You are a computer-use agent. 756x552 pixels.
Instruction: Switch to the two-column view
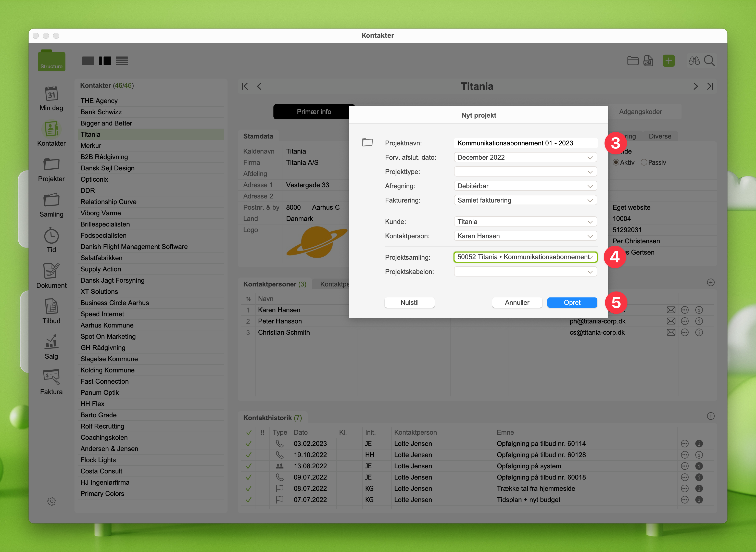coord(105,61)
